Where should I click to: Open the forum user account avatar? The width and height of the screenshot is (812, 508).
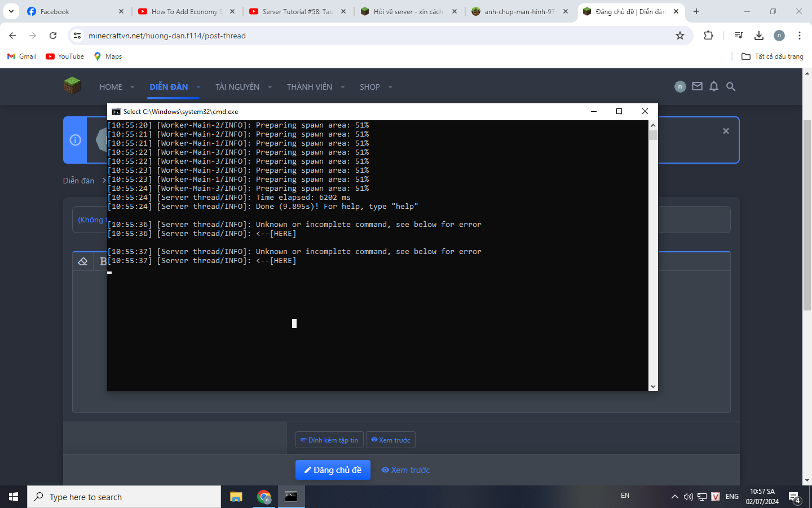click(680, 86)
